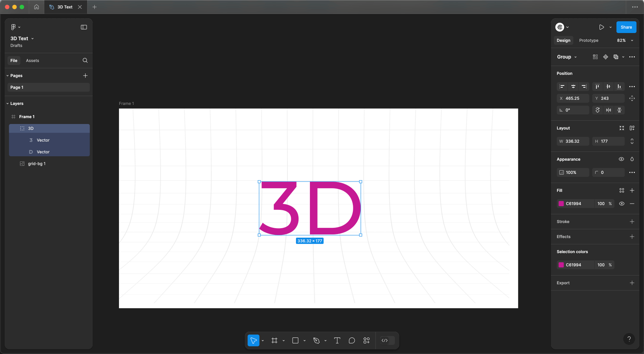This screenshot has width=644, height=354.
Task: Toggle fill visibility eye icon
Action: pos(622,204)
